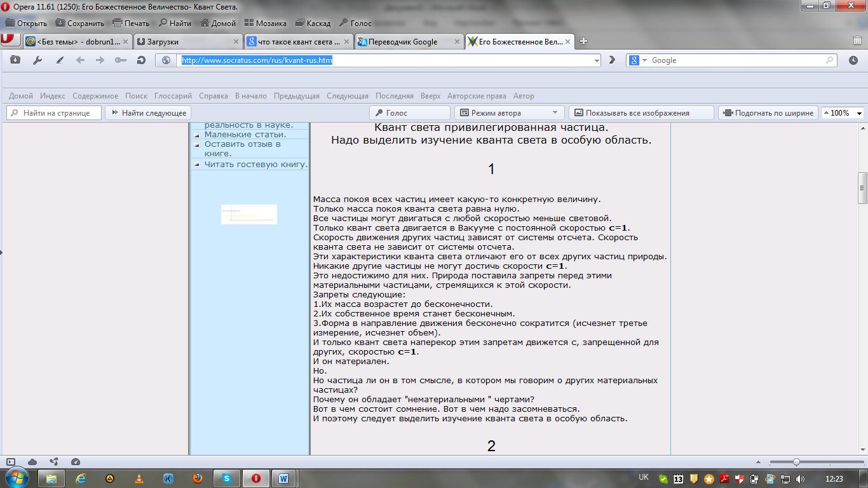Click the Найти следующее button
868x488 pixels.
[x=148, y=113]
